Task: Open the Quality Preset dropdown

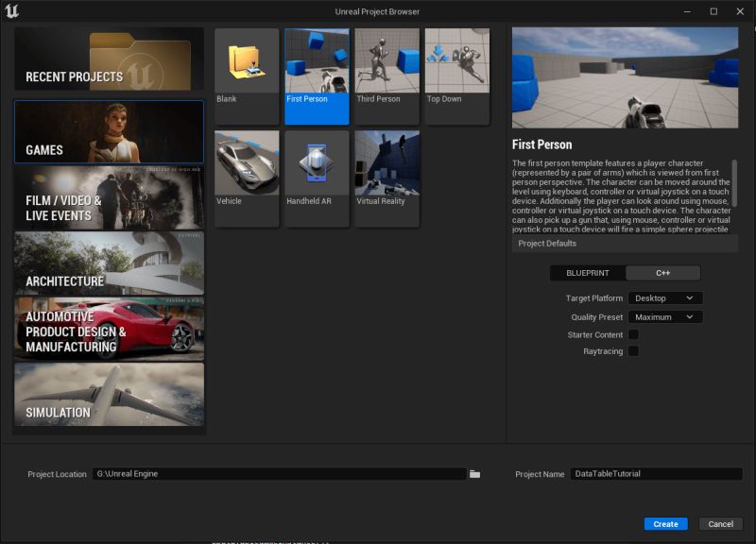Action: click(664, 316)
